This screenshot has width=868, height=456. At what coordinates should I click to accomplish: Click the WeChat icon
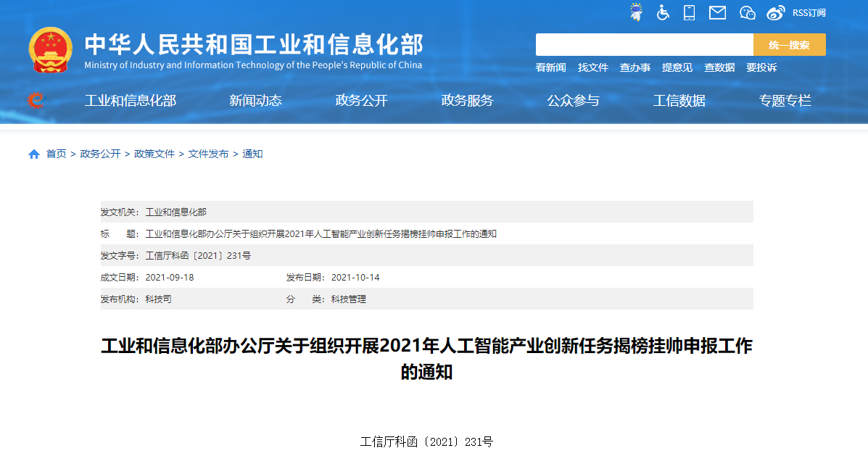(748, 12)
